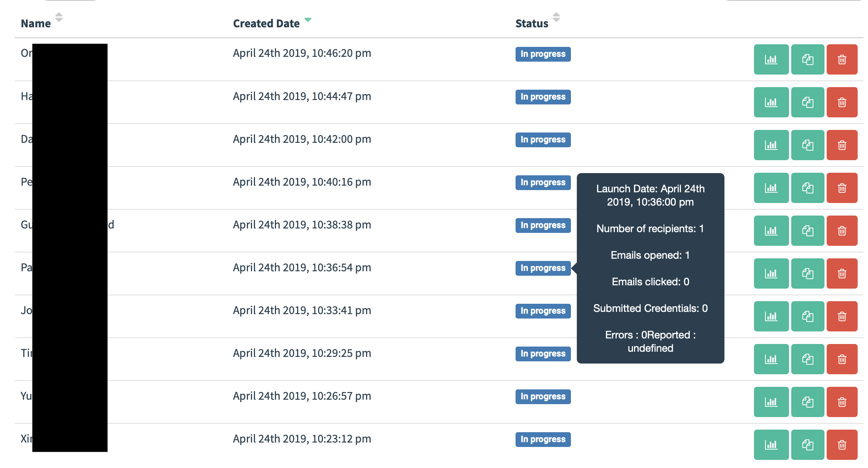This screenshot has height=468, width=868.
Task: Copy the campaign created at 10:46:20 pm
Action: point(807,59)
